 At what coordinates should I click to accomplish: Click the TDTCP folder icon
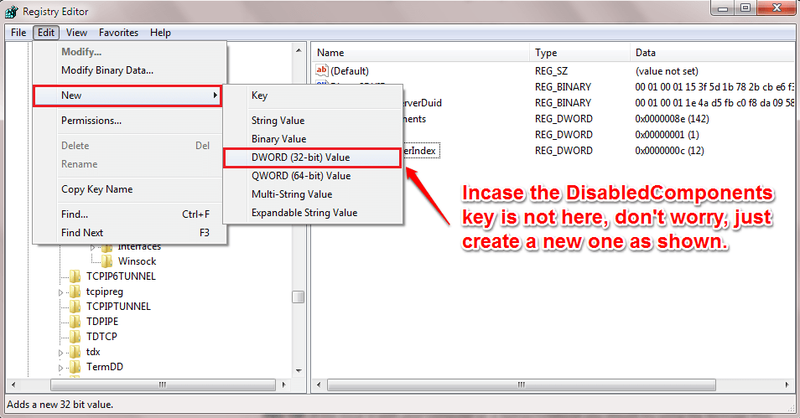click(x=75, y=337)
